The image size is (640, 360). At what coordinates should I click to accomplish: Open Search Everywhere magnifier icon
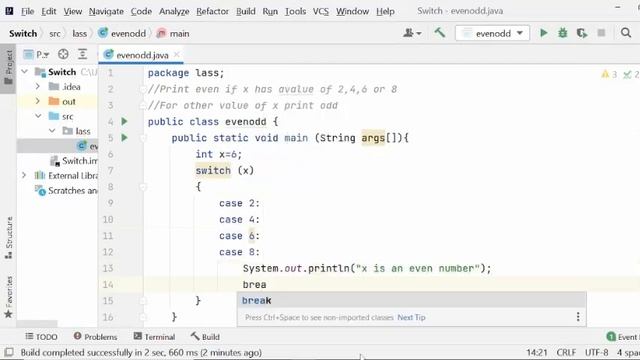point(626,33)
